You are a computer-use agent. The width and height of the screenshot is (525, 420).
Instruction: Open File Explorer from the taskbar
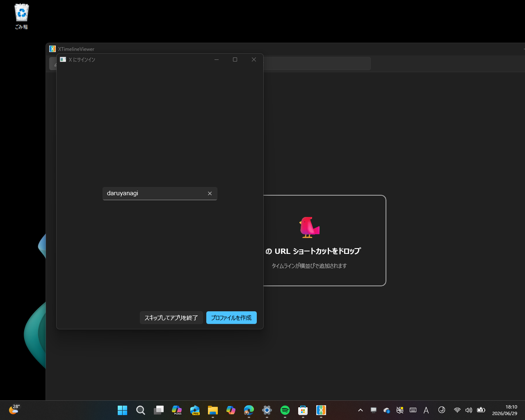[212, 410]
